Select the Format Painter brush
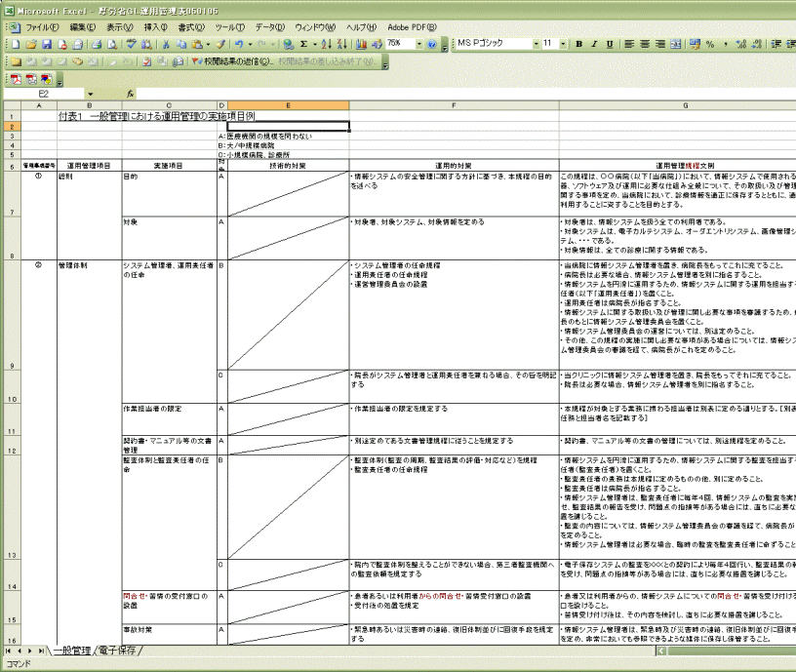The image size is (796, 672). [x=221, y=45]
